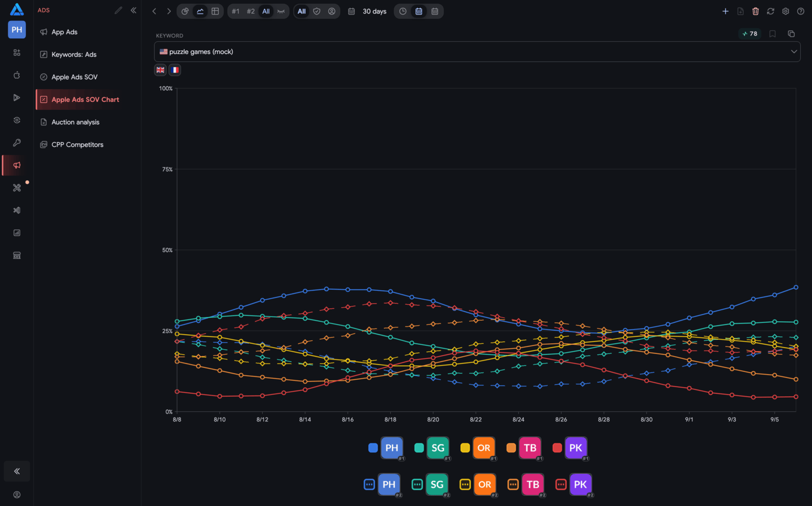The width and height of the screenshot is (812, 506).
Task: Open the store icon in the sidebar
Action: pyautogui.click(x=17, y=255)
